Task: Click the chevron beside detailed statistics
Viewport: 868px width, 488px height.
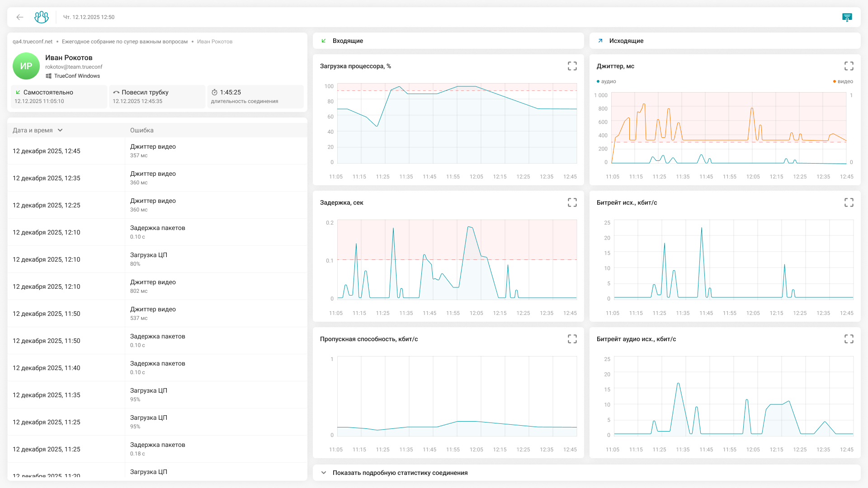Action: click(x=323, y=473)
